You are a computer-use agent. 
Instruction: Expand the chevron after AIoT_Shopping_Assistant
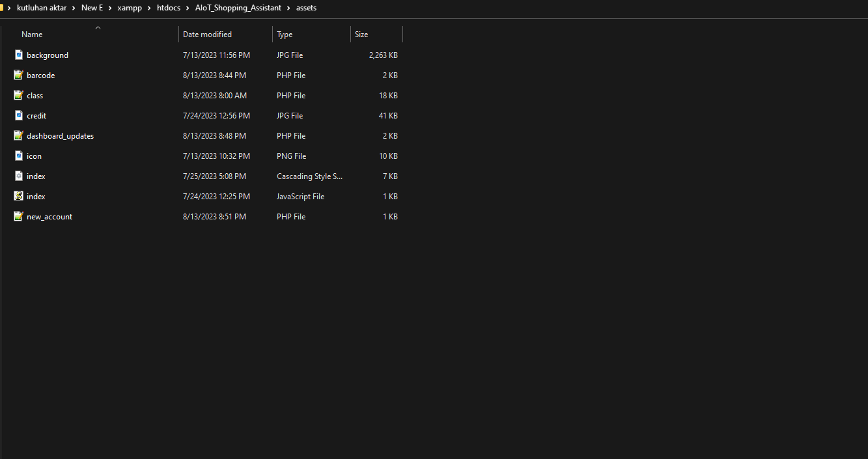(x=288, y=8)
